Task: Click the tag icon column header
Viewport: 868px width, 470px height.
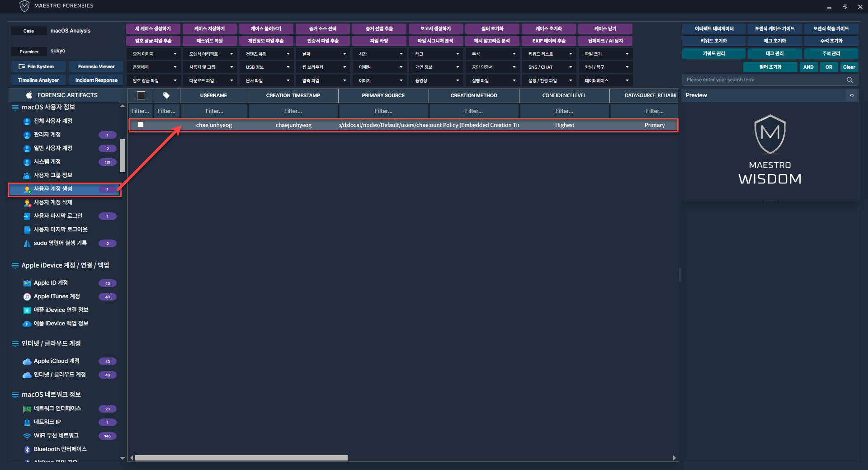Action: coord(166,95)
